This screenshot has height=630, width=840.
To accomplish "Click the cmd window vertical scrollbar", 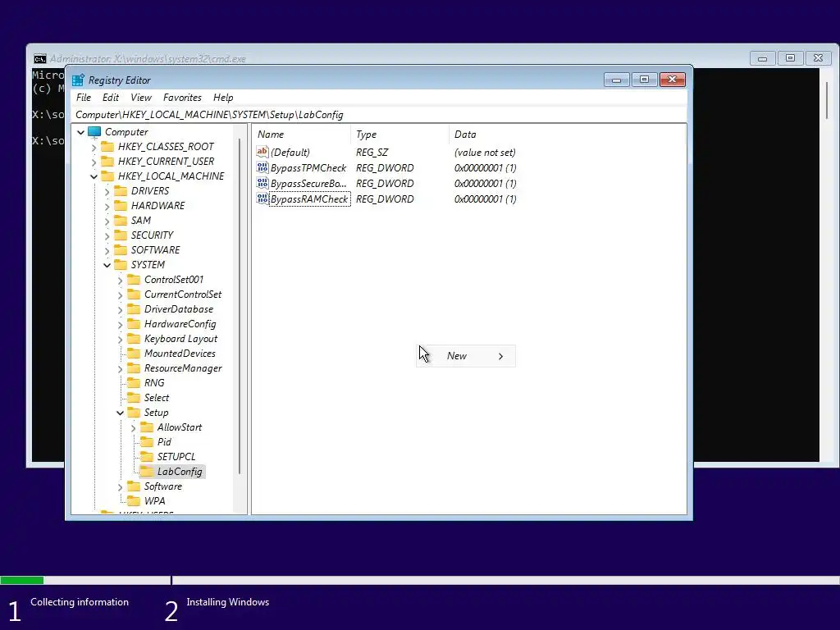I will [827, 101].
